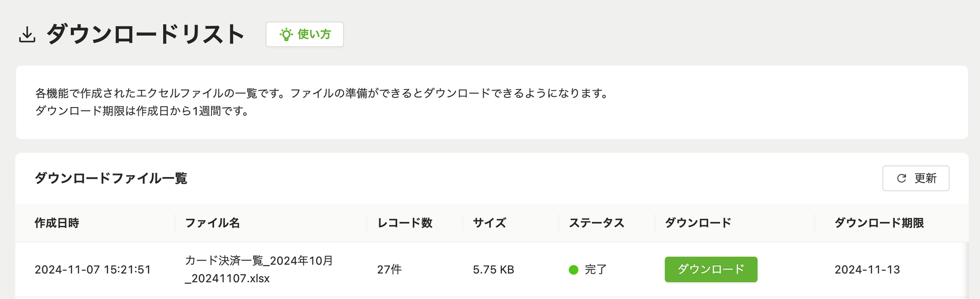Open the 使い方 help guide
The image size is (980, 299).
point(305,34)
